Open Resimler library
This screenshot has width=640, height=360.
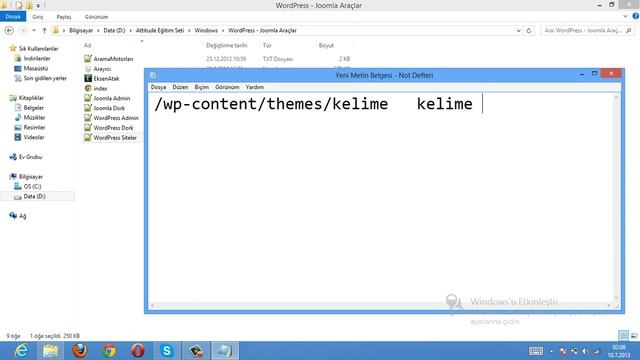[34, 127]
